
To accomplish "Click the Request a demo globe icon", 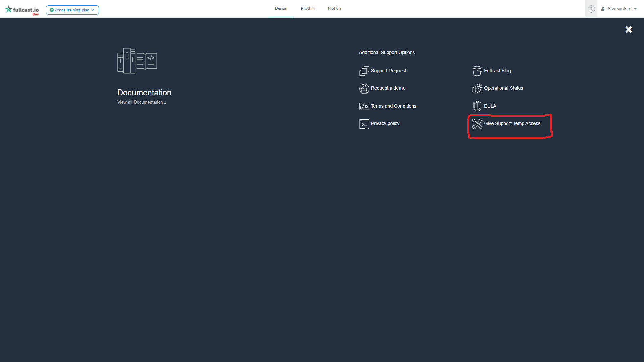I will (x=364, y=89).
